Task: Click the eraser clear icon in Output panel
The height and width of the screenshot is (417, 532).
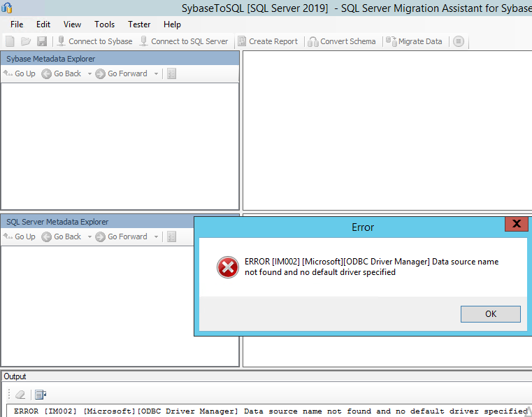Action: pos(20,394)
